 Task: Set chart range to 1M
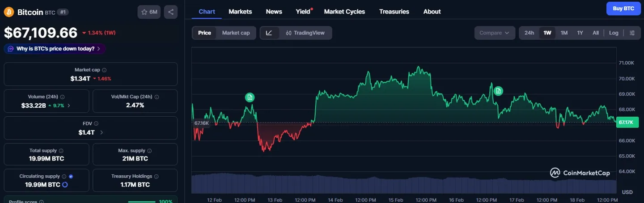[564, 33]
